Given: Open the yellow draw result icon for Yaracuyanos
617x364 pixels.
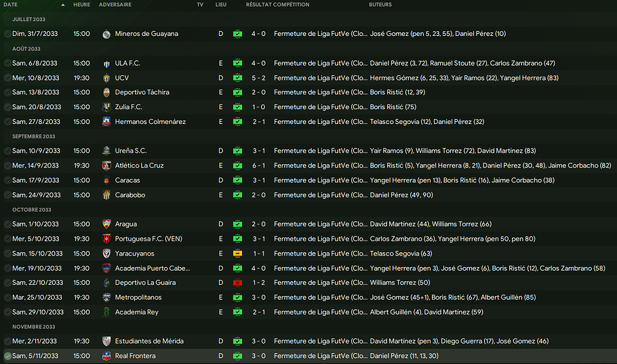Looking at the screenshot, I should (x=237, y=254).
